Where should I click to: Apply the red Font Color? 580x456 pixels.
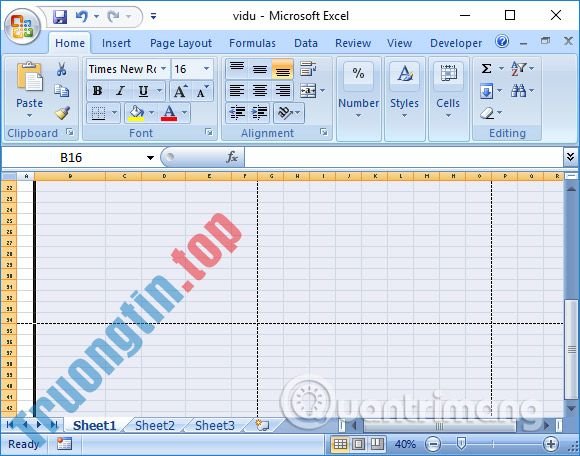(169, 113)
